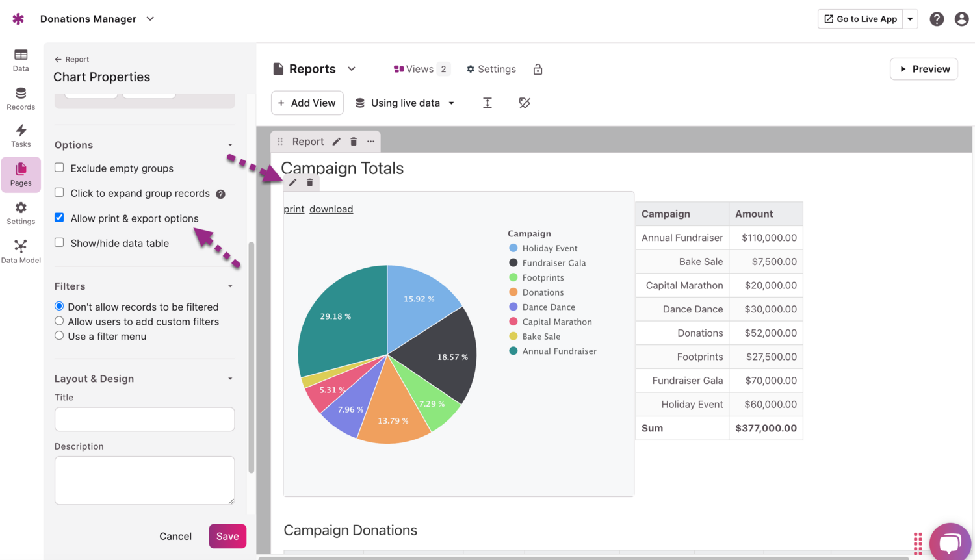Check Show/hide data table option
This screenshot has width=975, height=560.
coord(59,242)
